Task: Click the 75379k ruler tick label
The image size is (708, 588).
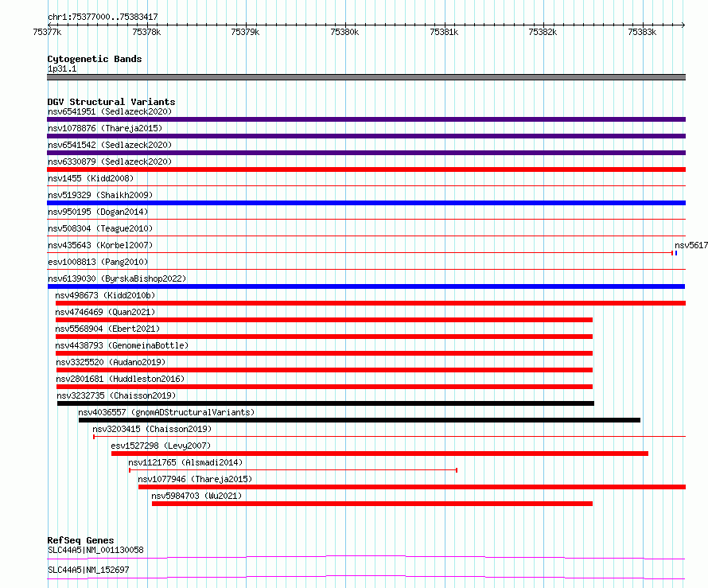Action: (245, 32)
